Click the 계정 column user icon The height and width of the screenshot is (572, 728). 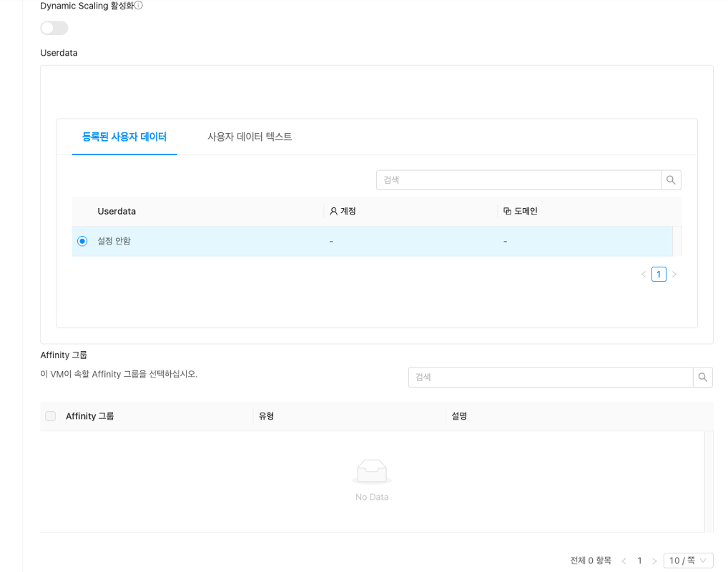click(333, 212)
